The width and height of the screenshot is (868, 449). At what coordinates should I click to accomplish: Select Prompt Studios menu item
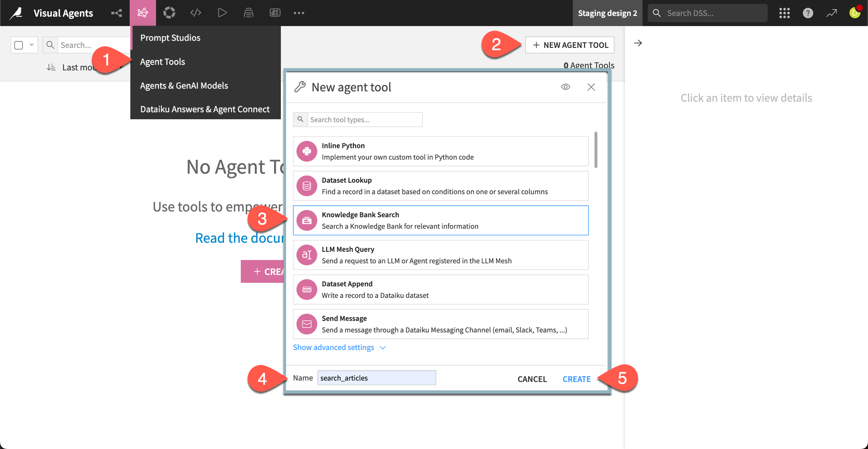coord(170,38)
